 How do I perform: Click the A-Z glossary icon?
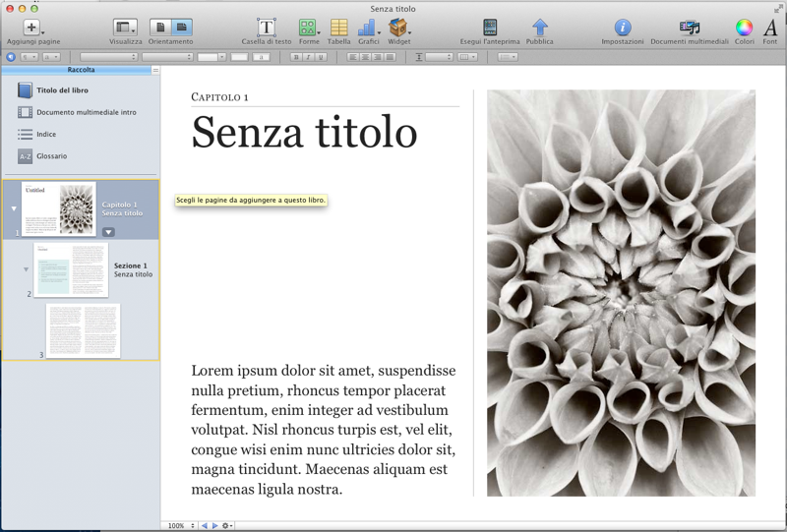pos(25,156)
